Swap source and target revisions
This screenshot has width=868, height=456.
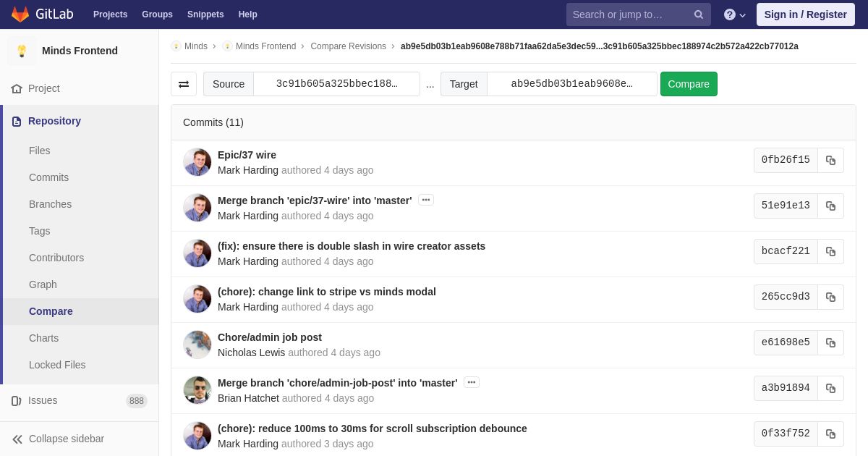[184, 84]
